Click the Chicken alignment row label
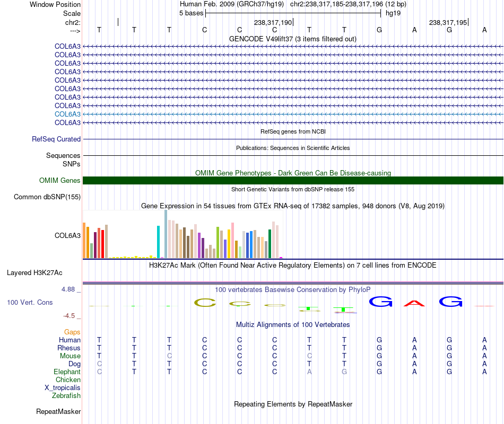504x424 pixels. (68, 379)
